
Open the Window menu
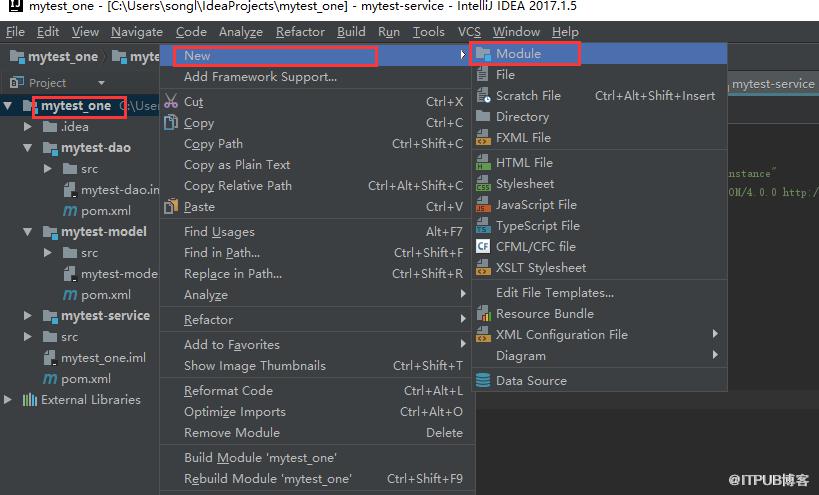(x=516, y=32)
